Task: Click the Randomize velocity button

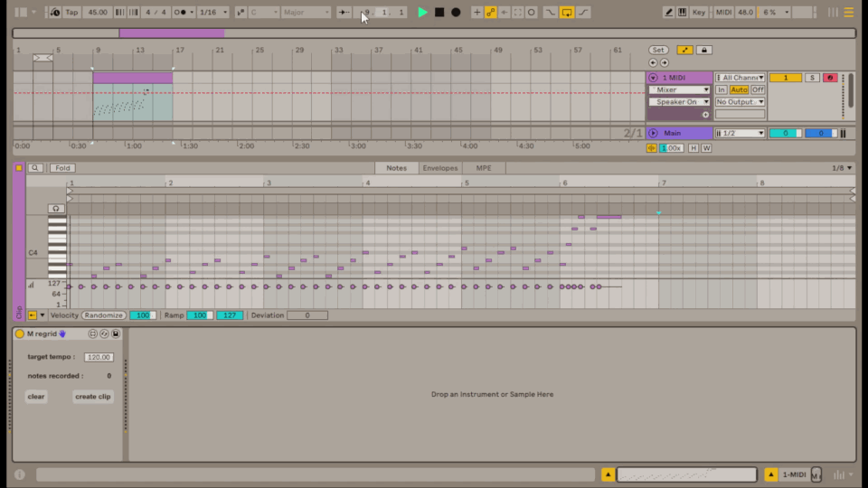Action: pos(104,315)
